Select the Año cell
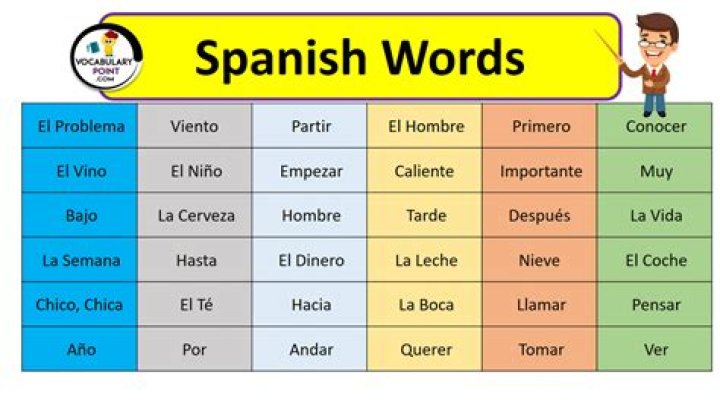The width and height of the screenshot is (720, 404). 81,350
